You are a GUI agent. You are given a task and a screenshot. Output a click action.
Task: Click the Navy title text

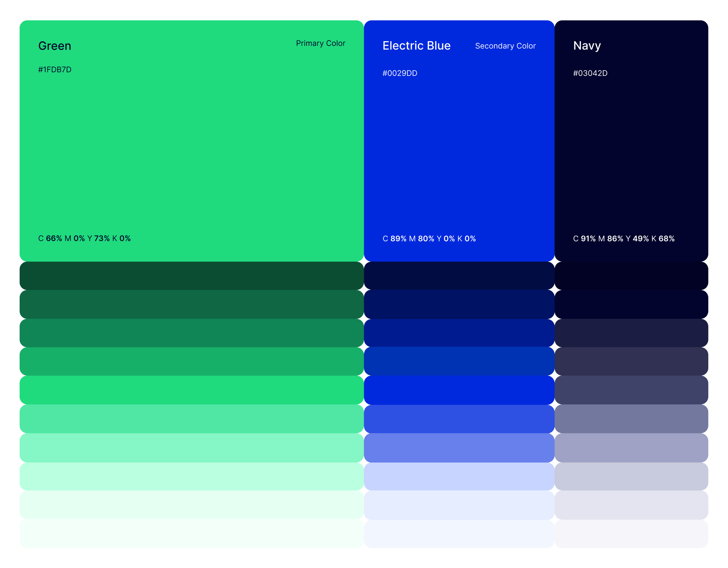pos(587,46)
